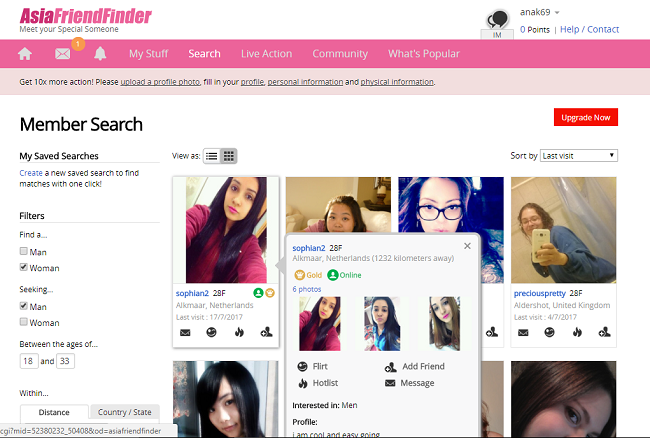
Task: Add preciouspretty as friend via icon
Action: click(604, 332)
